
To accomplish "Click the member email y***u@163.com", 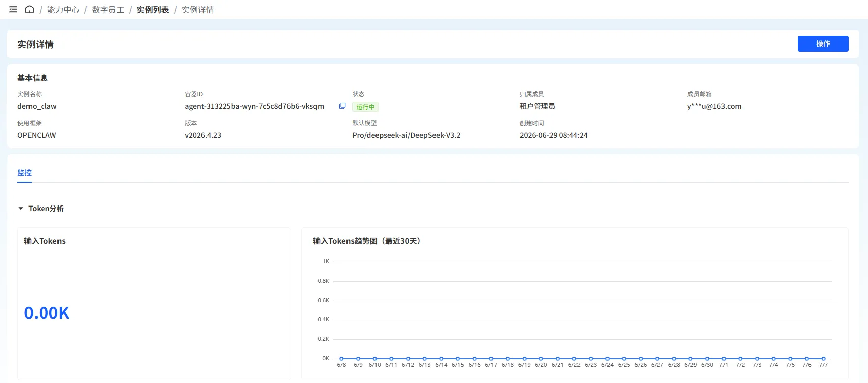I will click(714, 106).
